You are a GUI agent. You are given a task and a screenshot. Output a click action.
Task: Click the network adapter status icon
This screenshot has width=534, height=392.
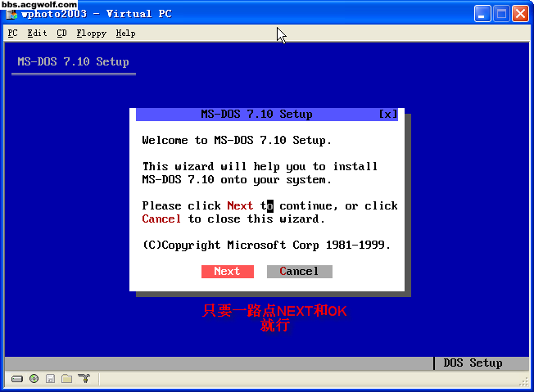[83, 379]
